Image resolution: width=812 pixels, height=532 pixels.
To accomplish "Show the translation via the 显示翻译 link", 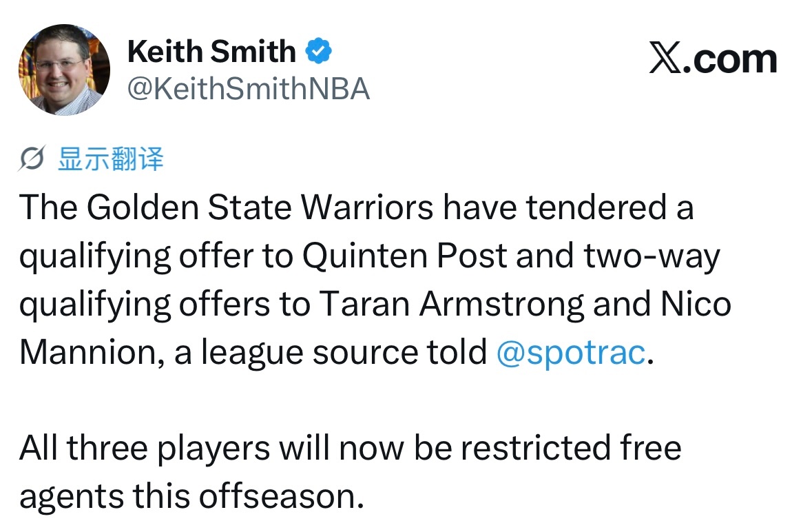I will coord(111,158).
